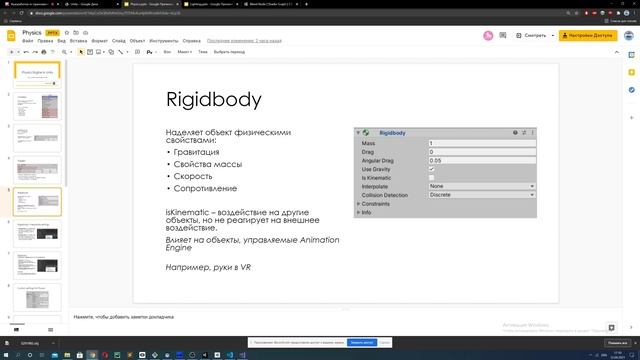Click the Выбрать переход button

tap(229, 52)
